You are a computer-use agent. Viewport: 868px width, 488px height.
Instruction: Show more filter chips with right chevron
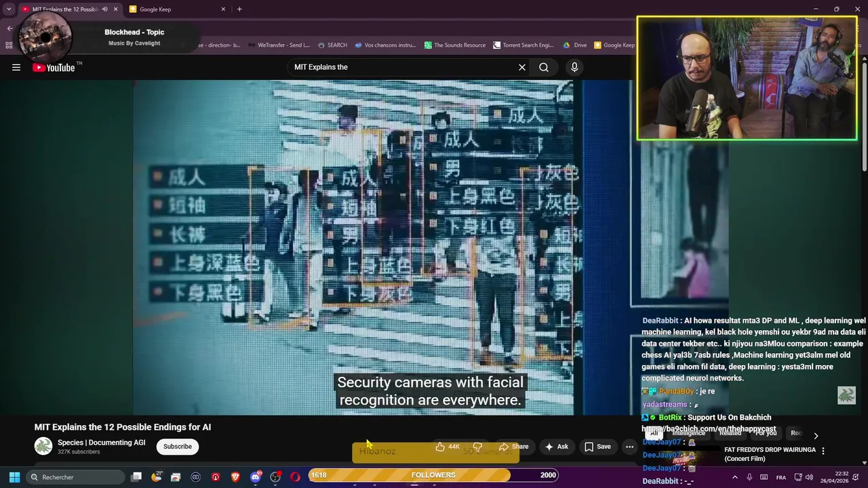point(816,436)
